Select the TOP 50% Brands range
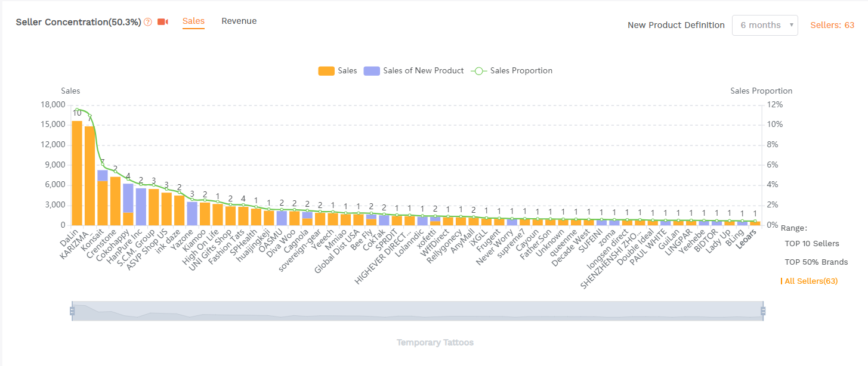This screenshot has height=366, width=868. point(816,262)
